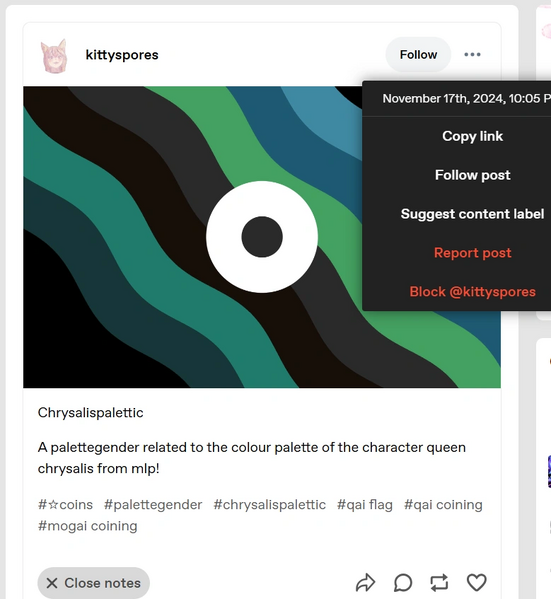Open the #mogai coining tag
This screenshot has height=599, width=551.
[88, 526]
